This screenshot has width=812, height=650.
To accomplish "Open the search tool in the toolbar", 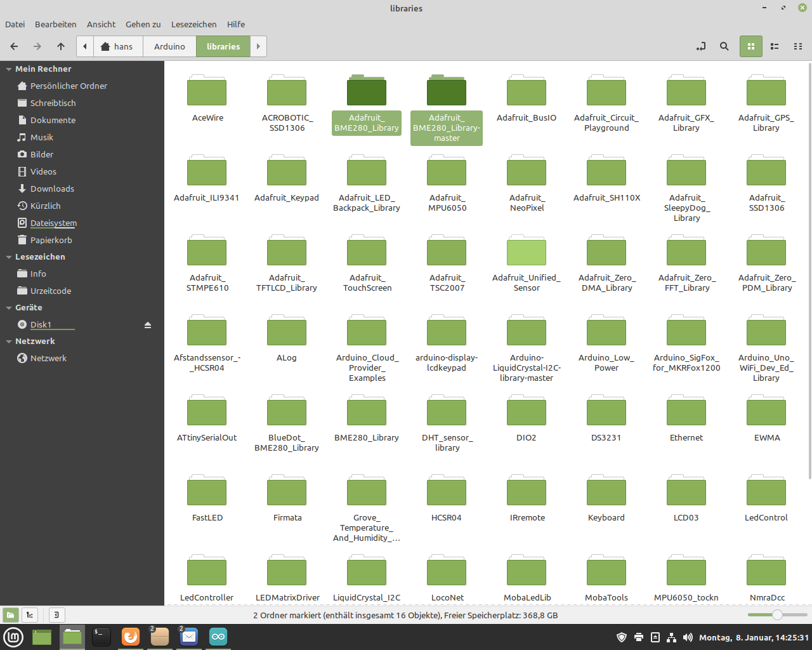I will coord(724,46).
